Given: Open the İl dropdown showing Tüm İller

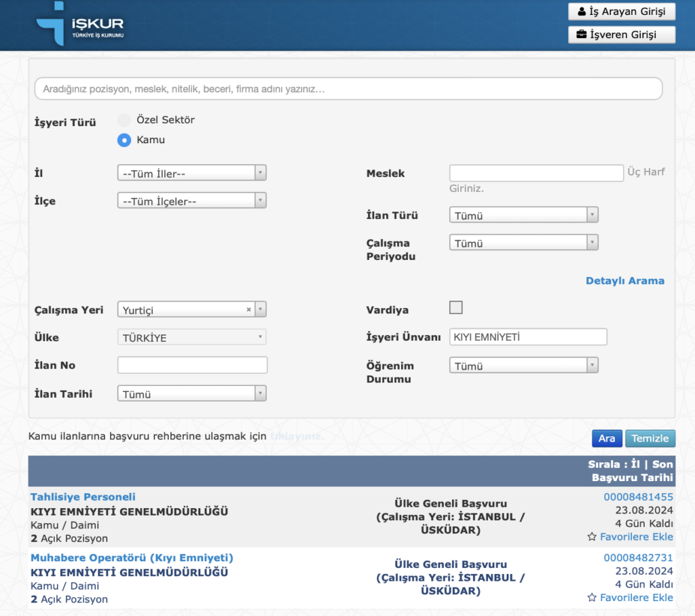Looking at the screenshot, I should [192, 173].
